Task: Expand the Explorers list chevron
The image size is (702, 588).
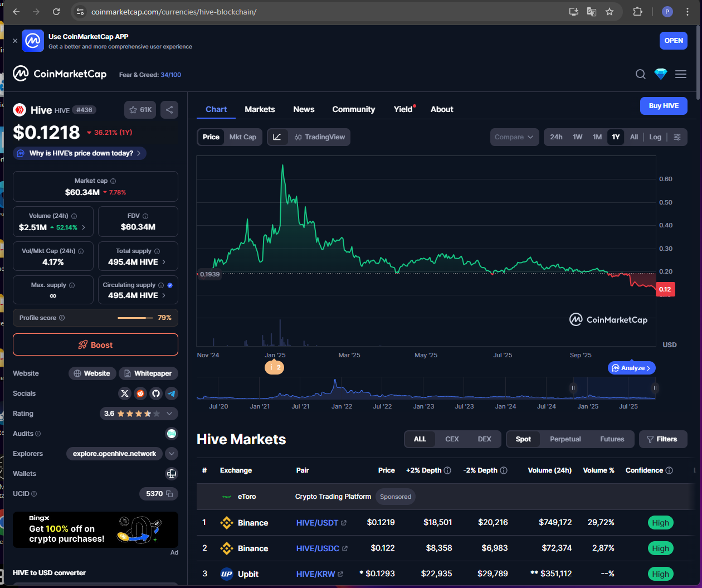Action: (172, 454)
